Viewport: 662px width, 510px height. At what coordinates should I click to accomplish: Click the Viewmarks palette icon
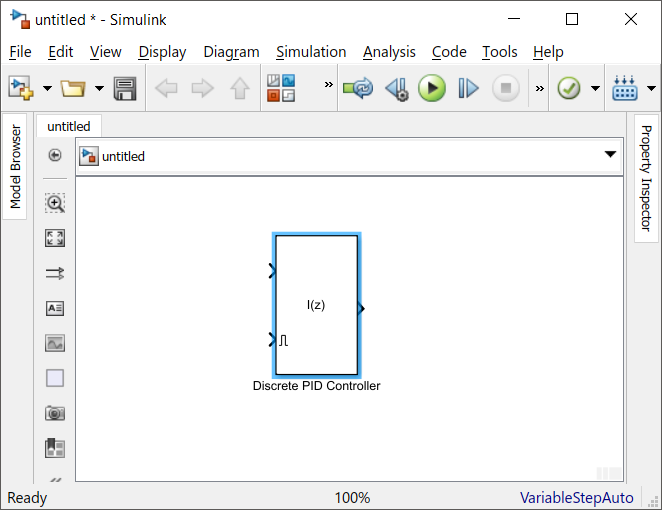coord(55,448)
